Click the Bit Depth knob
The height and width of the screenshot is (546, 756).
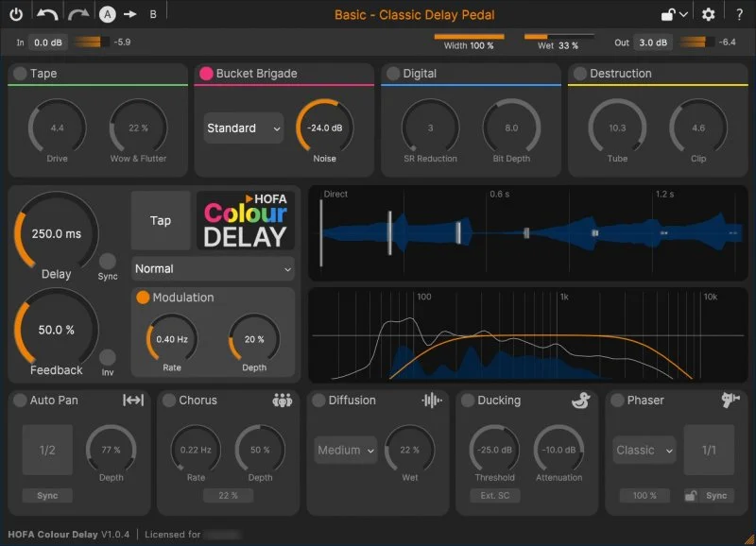(x=511, y=128)
